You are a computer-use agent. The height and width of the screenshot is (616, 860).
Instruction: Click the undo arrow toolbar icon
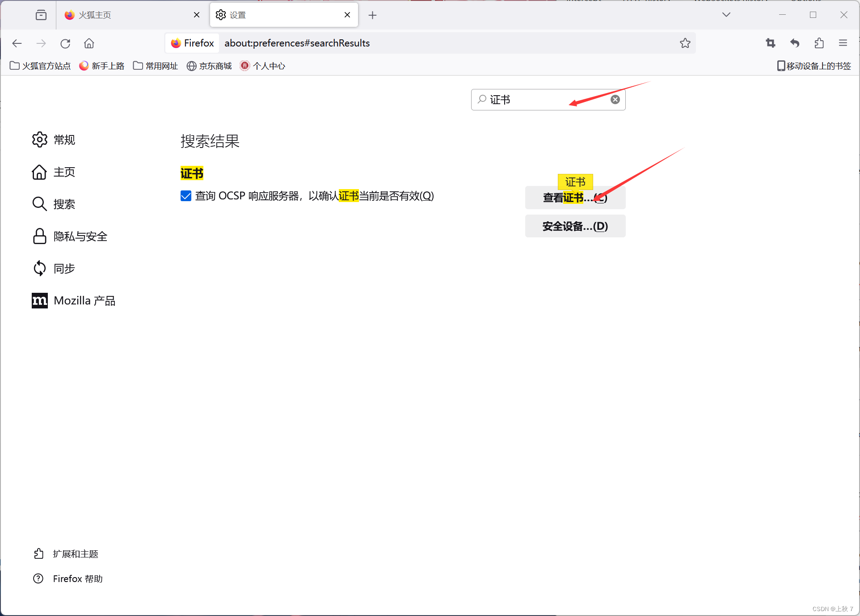[794, 43]
